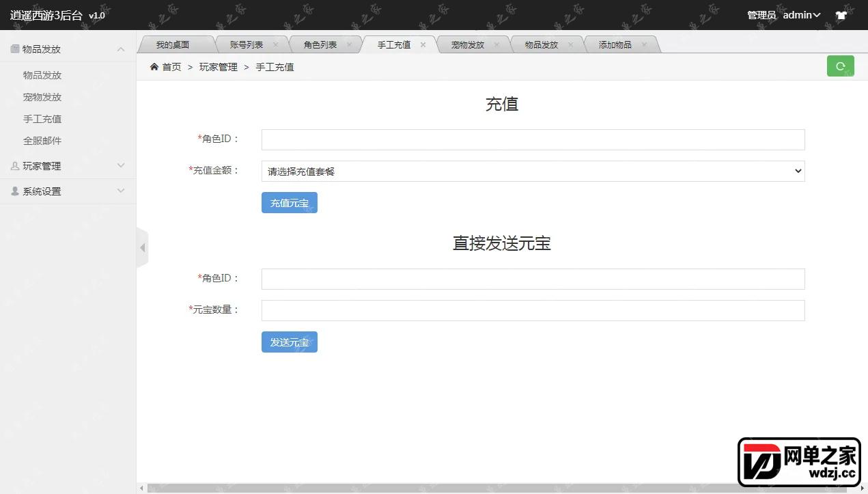Click 玩家管理 in the breadcrumb
This screenshot has width=868, height=494.
(219, 67)
